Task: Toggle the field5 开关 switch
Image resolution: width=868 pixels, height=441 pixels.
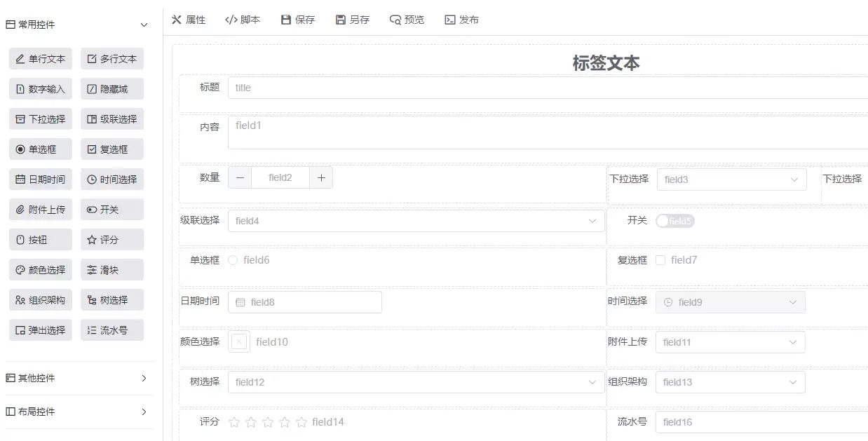Action: [675, 221]
